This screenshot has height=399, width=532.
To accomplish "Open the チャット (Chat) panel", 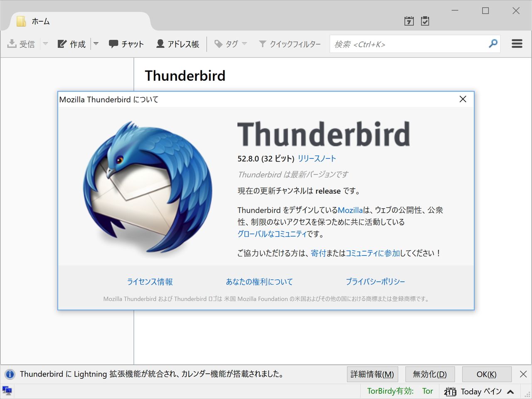I will 126,44.
